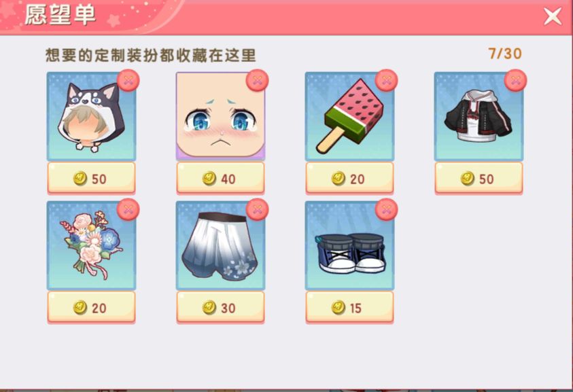Remove the watermelon popsicle from wishlist

tap(386, 80)
